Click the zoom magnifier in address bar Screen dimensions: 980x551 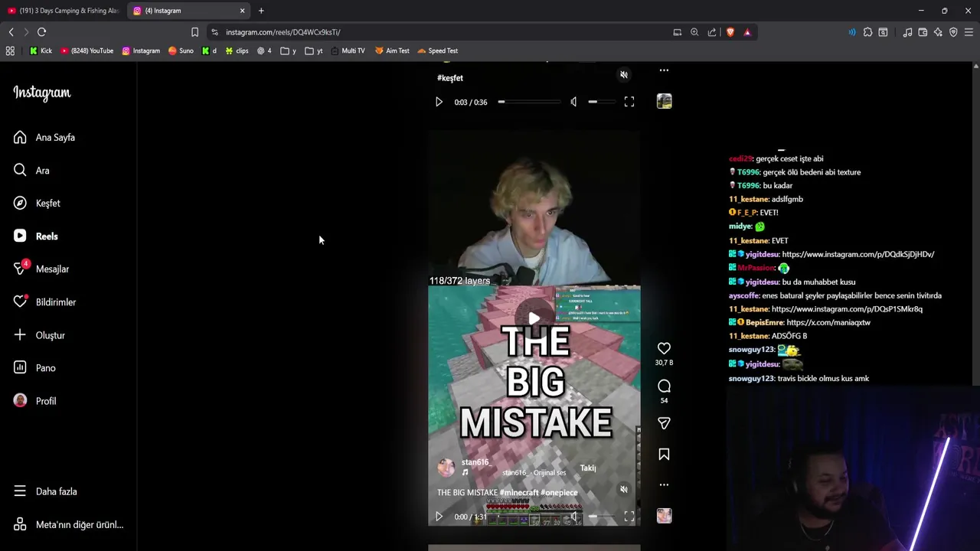pyautogui.click(x=694, y=32)
